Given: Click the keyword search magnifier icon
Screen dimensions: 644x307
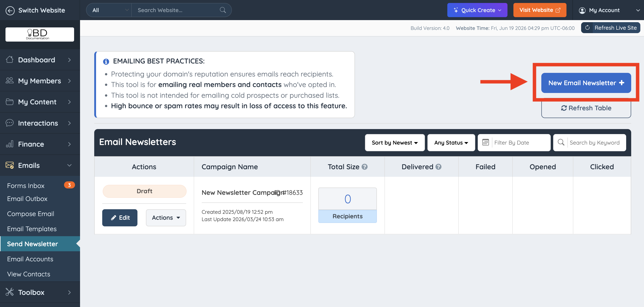Looking at the screenshot, I should pyautogui.click(x=561, y=142).
